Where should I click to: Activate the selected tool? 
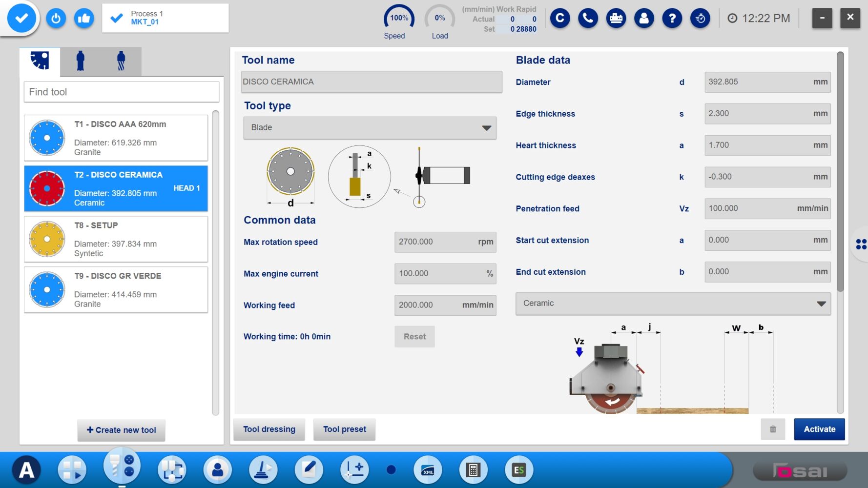click(819, 429)
